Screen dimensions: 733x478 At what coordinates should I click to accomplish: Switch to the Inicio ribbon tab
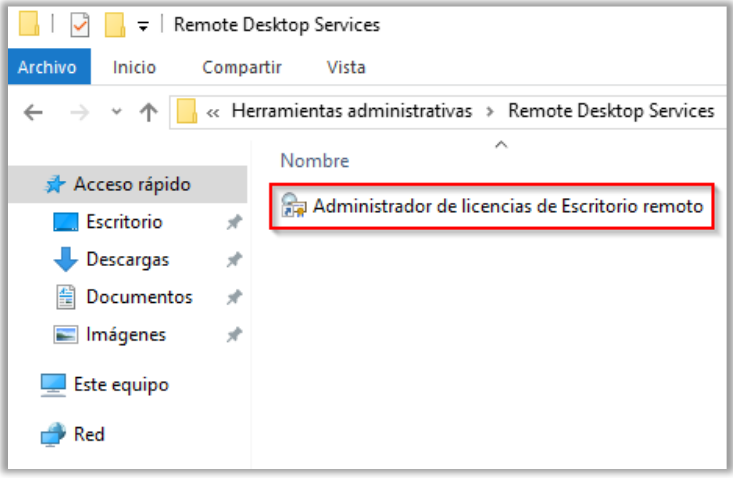coord(134,68)
